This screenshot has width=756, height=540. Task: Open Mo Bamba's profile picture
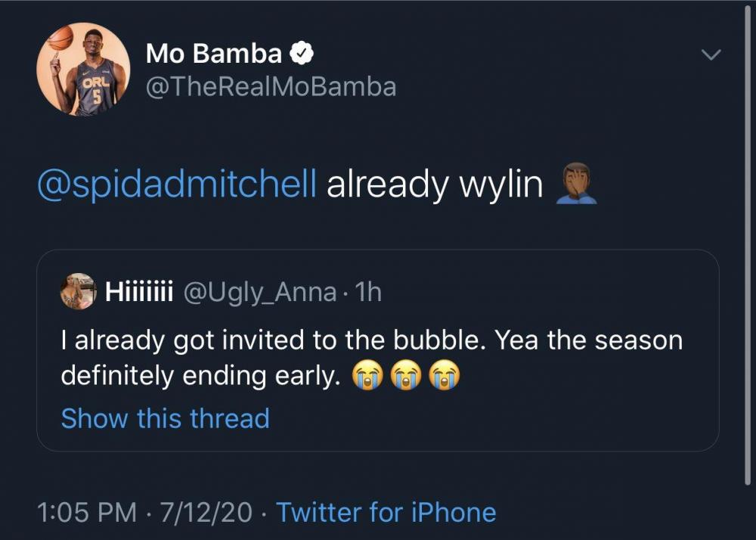click(x=83, y=70)
